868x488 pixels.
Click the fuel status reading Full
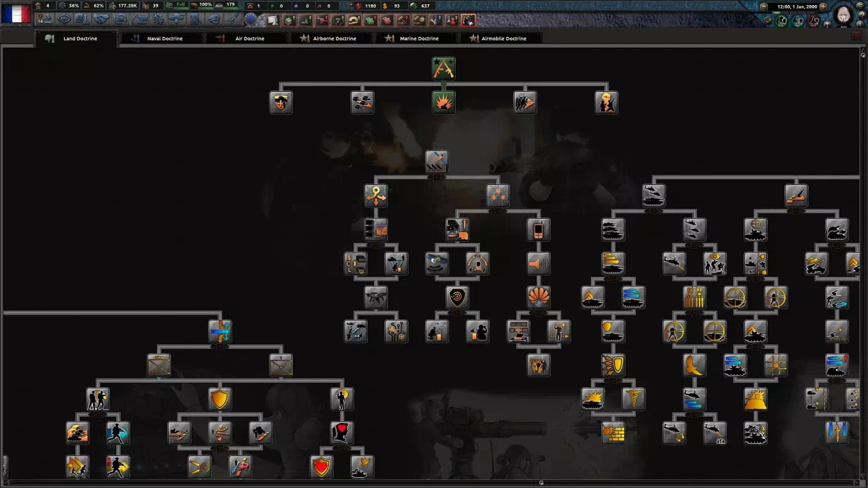click(181, 6)
